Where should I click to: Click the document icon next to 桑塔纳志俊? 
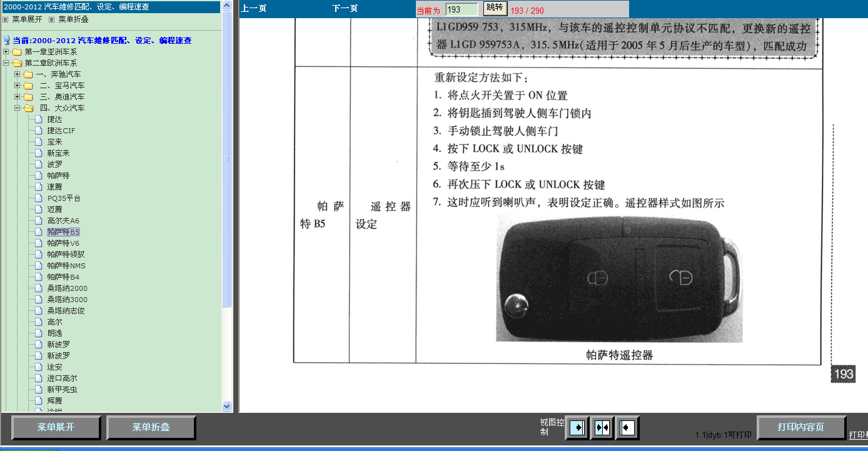click(39, 311)
